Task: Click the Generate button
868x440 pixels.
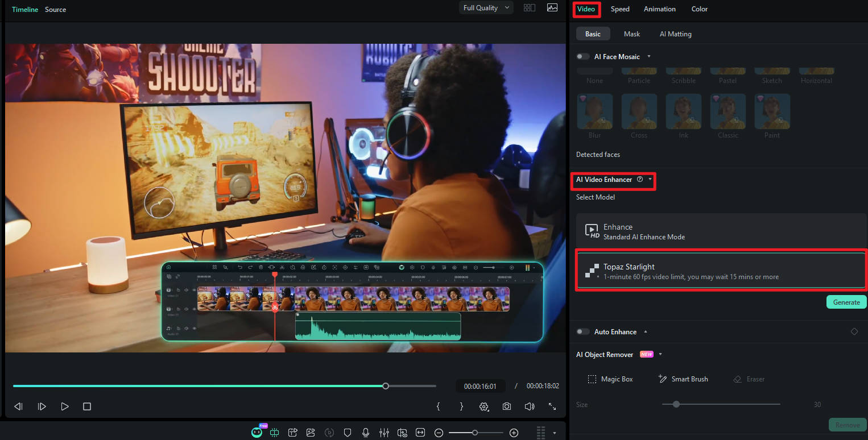Action: point(846,302)
